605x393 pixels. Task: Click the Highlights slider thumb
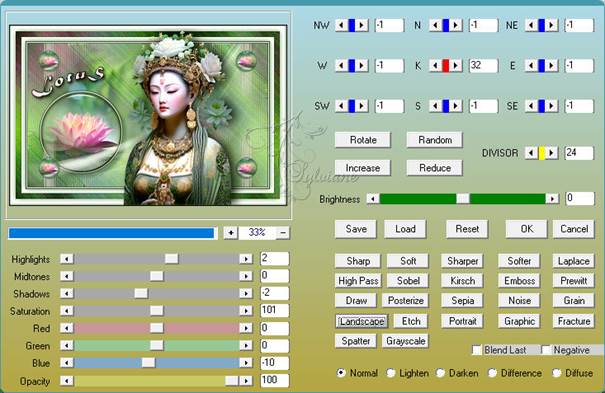pos(171,259)
